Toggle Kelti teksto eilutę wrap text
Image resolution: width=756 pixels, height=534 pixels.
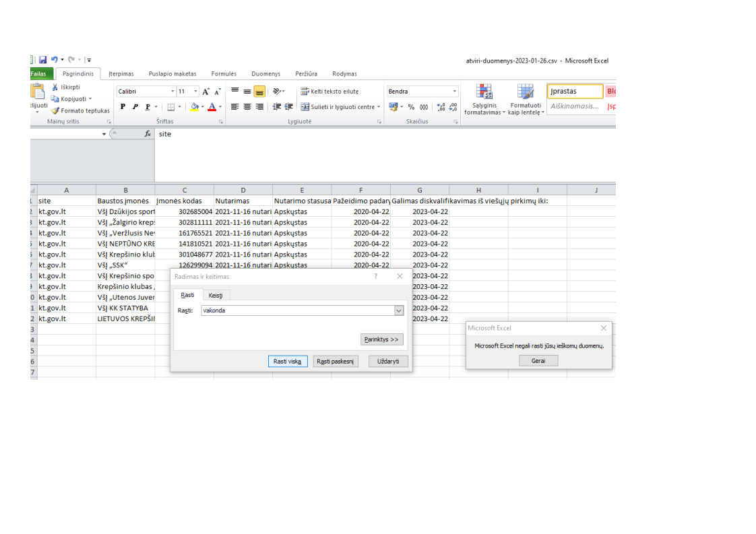pos(329,92)
